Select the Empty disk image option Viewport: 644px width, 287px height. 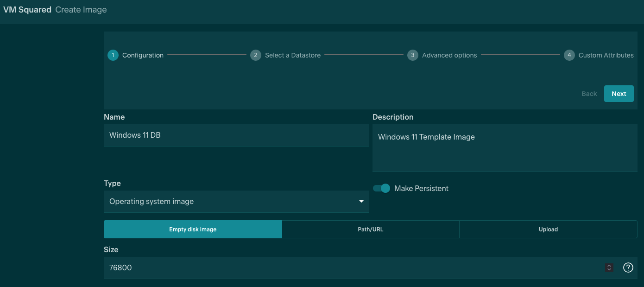[x=193, y=230]
